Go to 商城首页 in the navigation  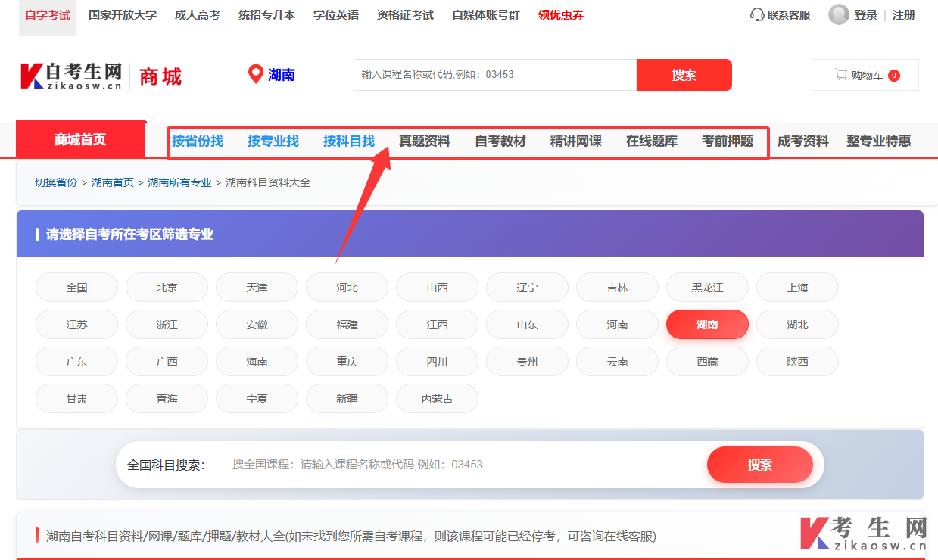tap(80, 139)
